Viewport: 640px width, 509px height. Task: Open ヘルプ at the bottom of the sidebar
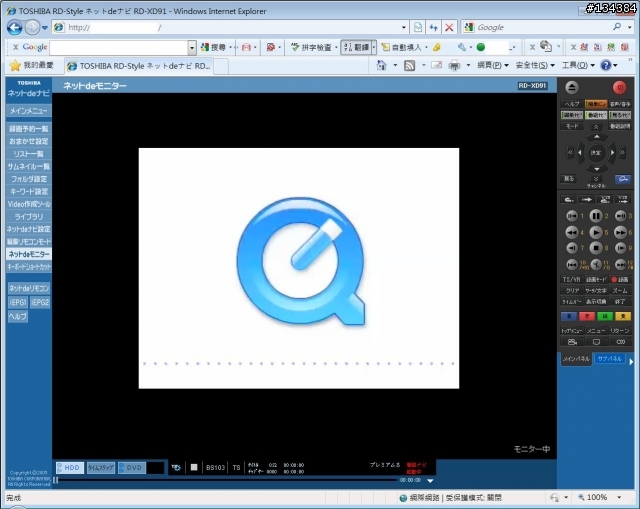tap(18, 316)
